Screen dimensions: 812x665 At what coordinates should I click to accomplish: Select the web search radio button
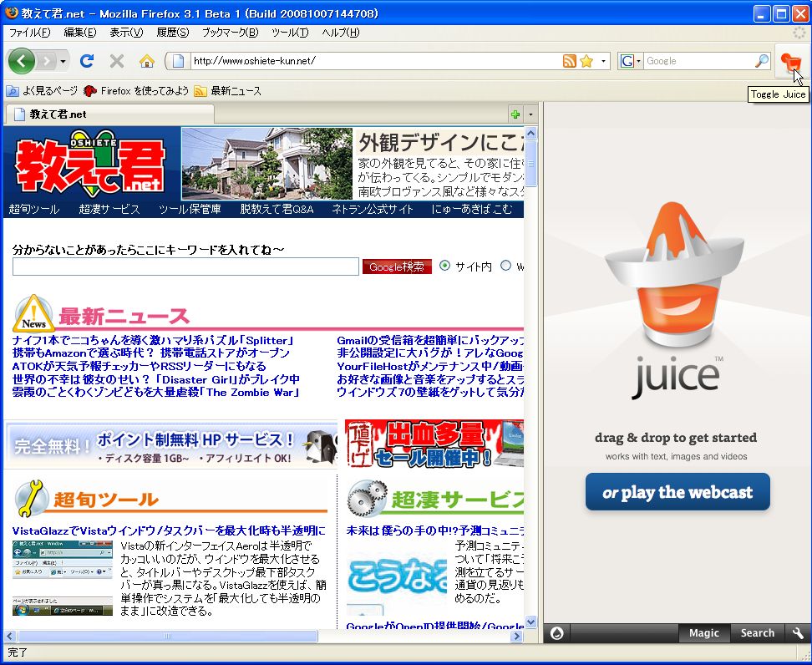506,266
